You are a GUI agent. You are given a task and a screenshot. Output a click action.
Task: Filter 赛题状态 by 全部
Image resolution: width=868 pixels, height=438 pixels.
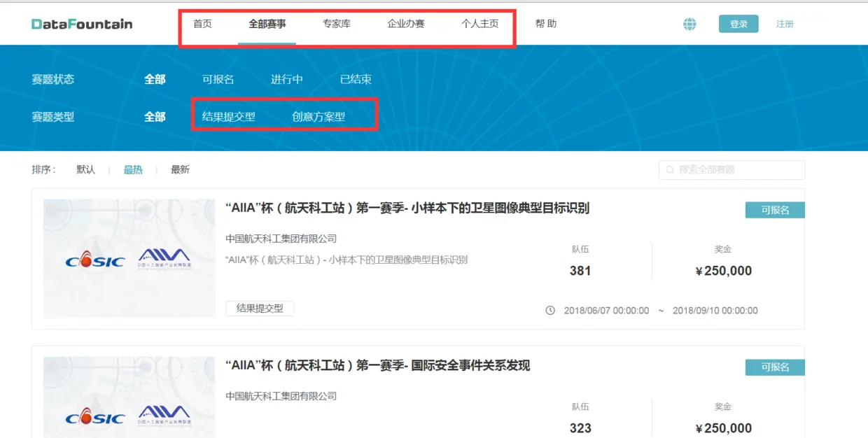coord(155,79)
